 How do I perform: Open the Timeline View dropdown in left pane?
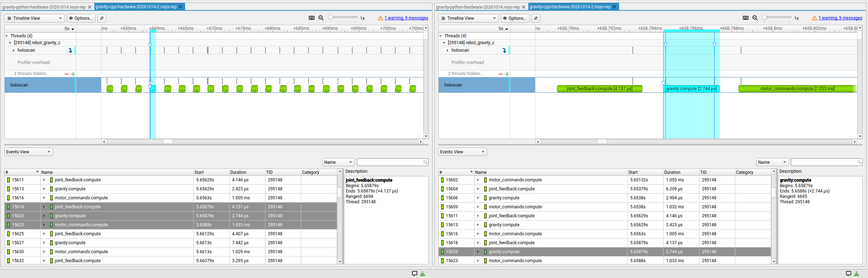(x=34, y=18)
